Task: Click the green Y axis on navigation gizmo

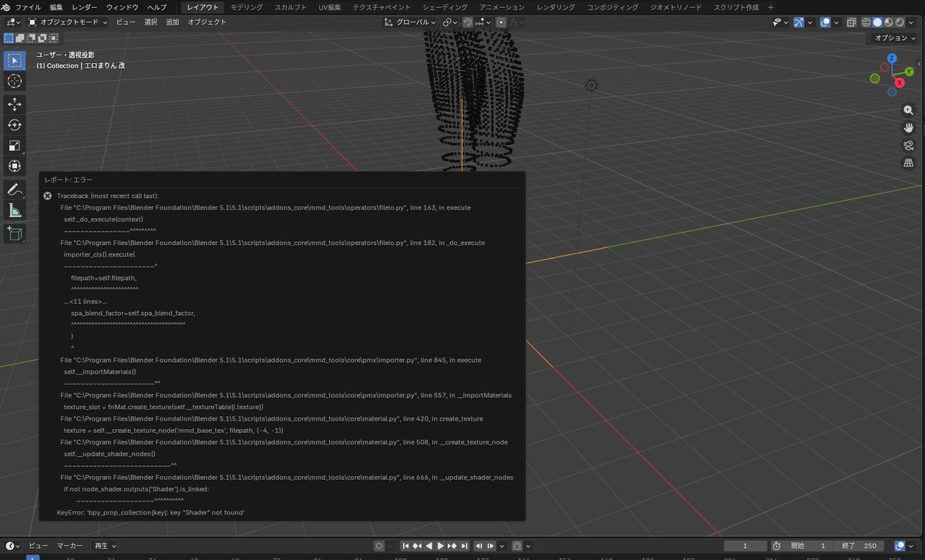Action: (x=910, y=72)
